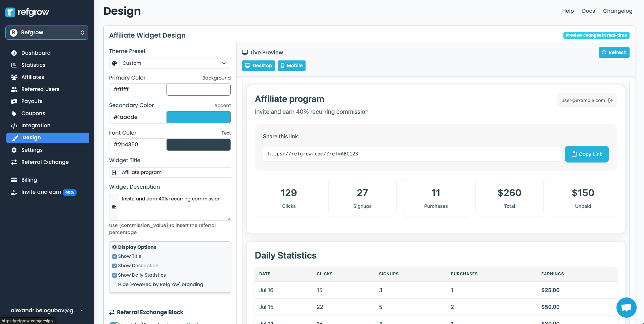This screenshot has height=324, width=644.
Task: Click the Live Preview monitor icon
Action: pos(245,52)
